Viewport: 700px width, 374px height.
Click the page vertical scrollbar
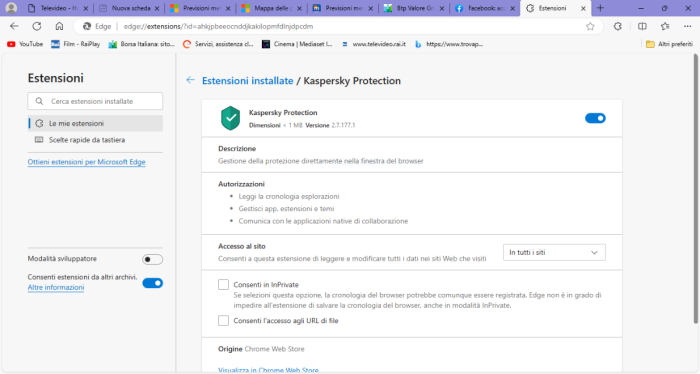pos(696,188)
